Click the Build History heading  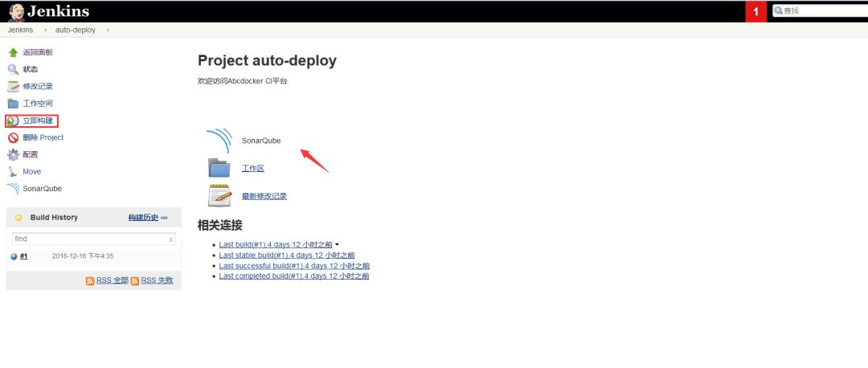(54, 218)
